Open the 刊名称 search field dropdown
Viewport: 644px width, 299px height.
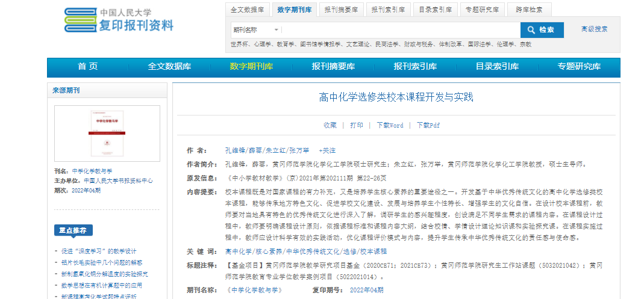(256, 30)
